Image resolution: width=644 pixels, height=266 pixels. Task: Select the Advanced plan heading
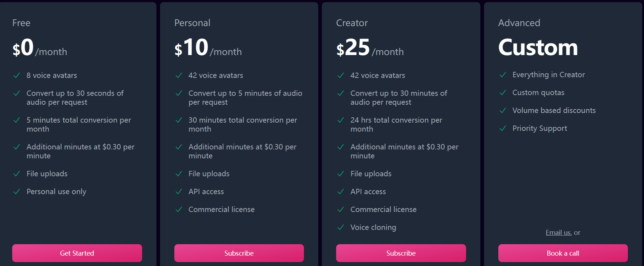pyautogui.click(x=519, y=23)
